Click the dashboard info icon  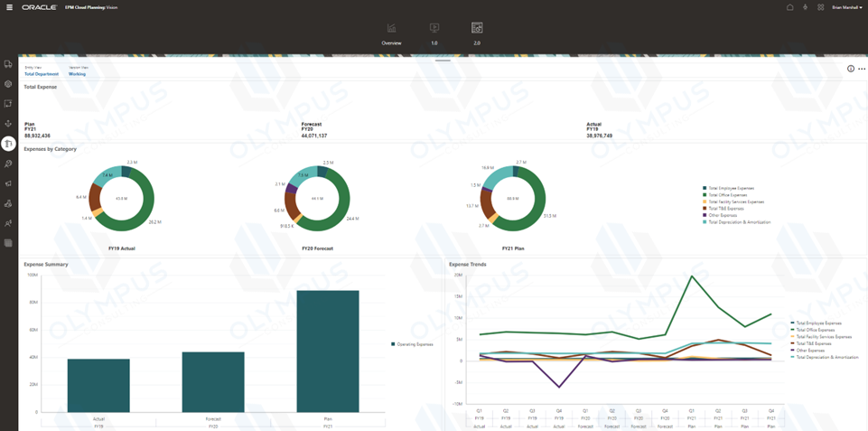(850, 69)
